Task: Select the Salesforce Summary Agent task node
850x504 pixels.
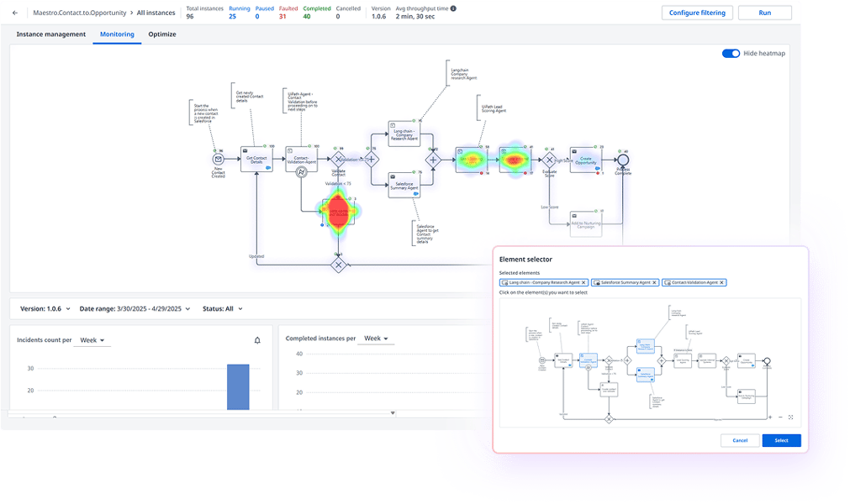Action: tap(404, 185)
